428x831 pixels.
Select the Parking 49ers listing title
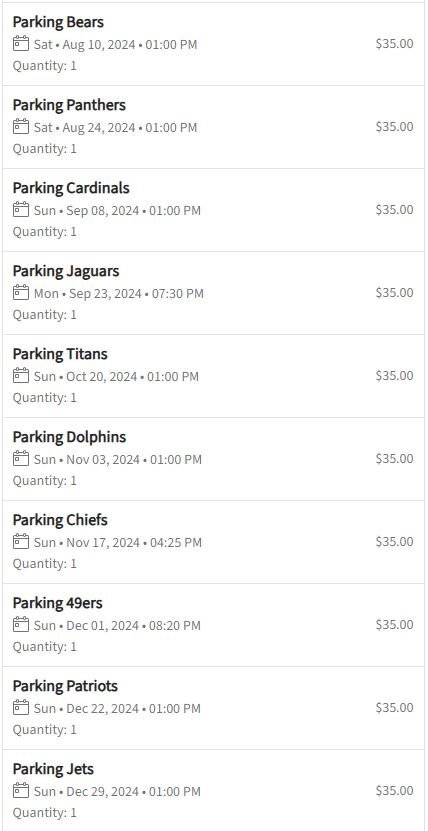[x=58, y=603]
